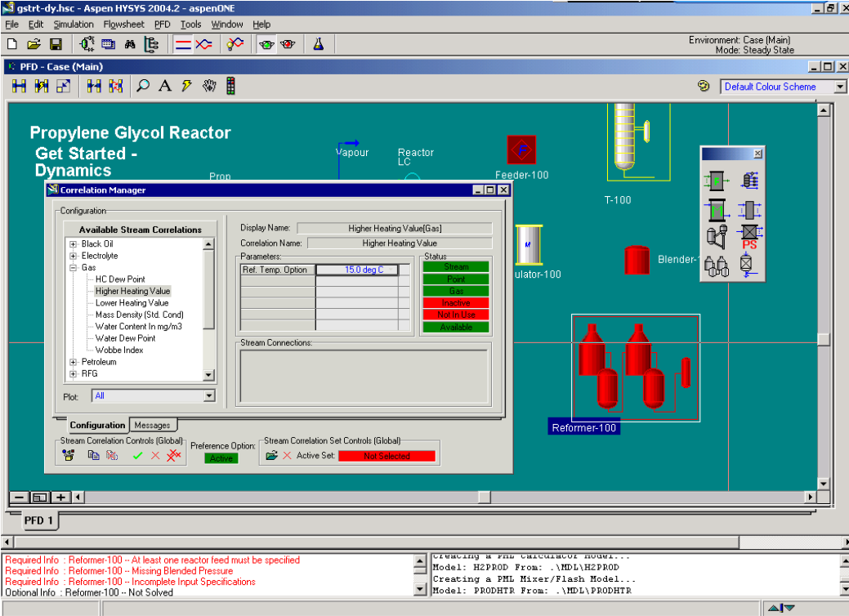Expand the Electrolyte tree node
The height and width of the screenshot is (616, 849).
click(x=74, y=256)
